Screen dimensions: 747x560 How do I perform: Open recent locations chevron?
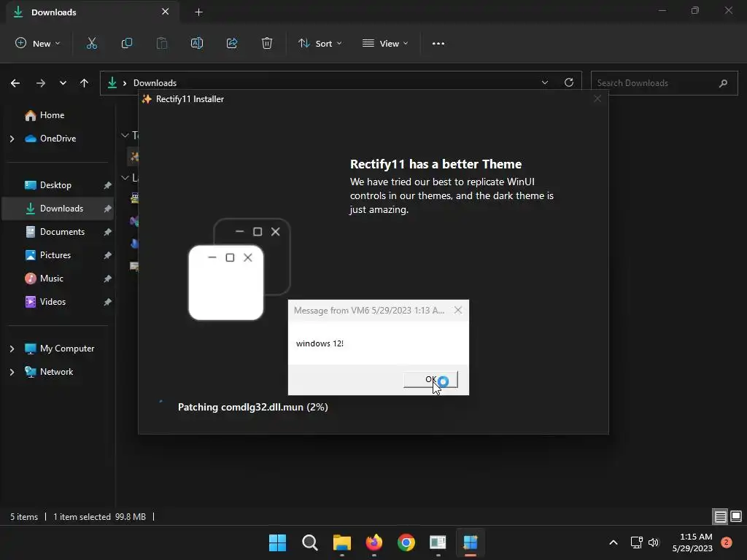63,83
